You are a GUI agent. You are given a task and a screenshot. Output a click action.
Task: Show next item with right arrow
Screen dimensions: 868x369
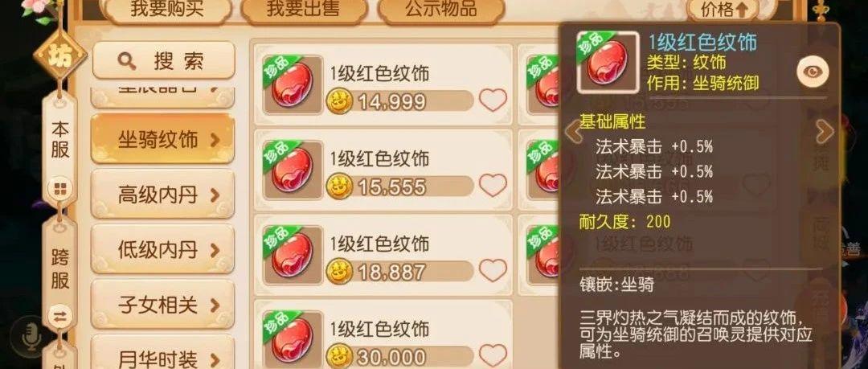tap(825, 132)
